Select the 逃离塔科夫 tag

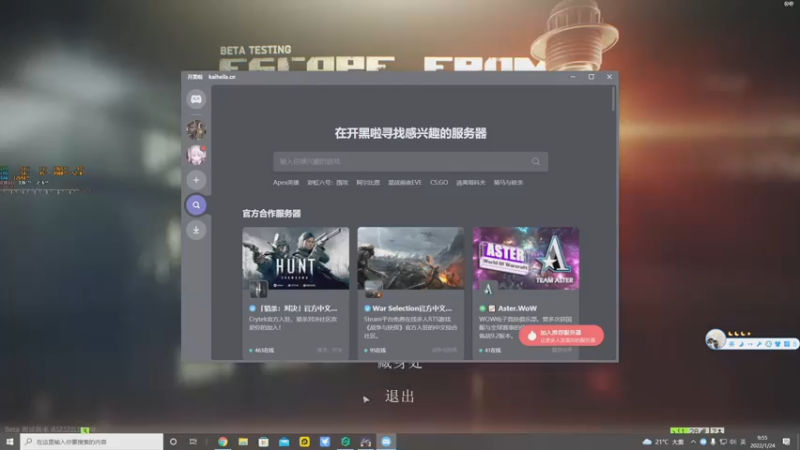coord(470,183)
